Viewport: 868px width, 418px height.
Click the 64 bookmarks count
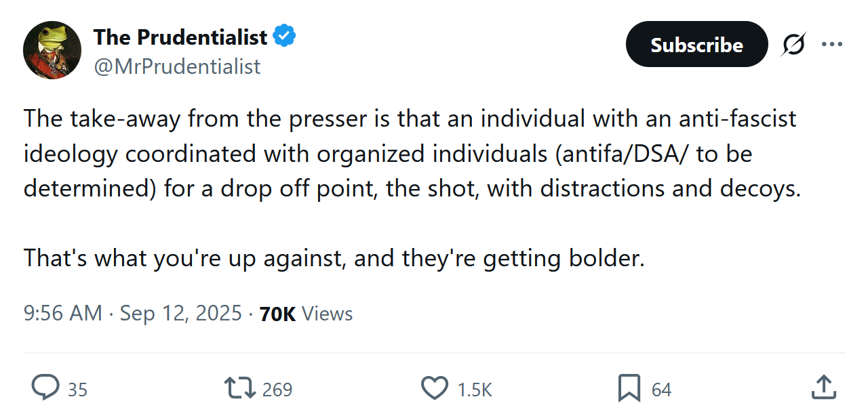click(661, 390)
